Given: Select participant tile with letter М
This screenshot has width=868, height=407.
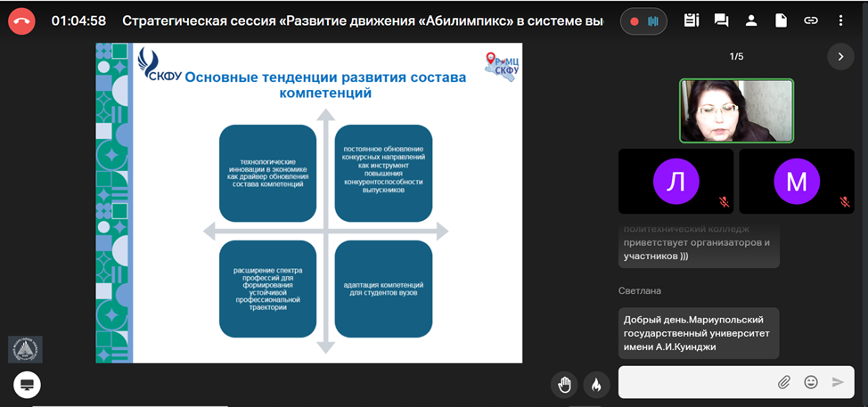Looking at the screenshot, I should coord(796,182).
